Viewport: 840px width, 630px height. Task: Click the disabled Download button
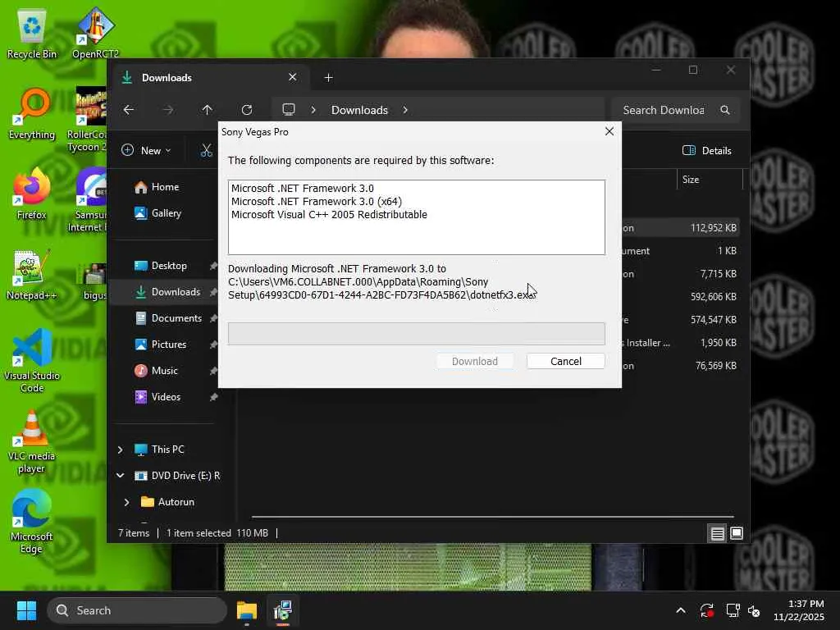coord(475,361)
